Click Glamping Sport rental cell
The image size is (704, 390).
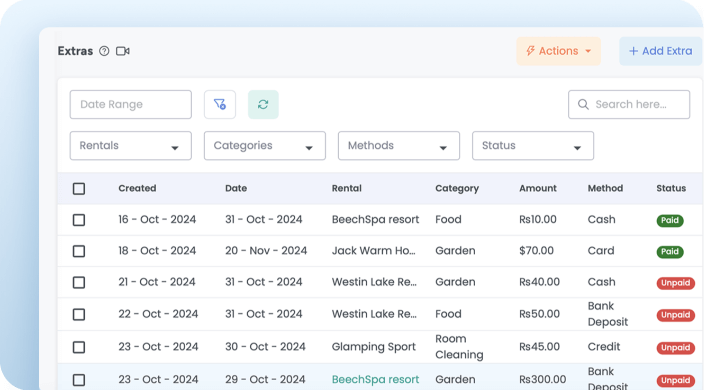pos(374,346)
